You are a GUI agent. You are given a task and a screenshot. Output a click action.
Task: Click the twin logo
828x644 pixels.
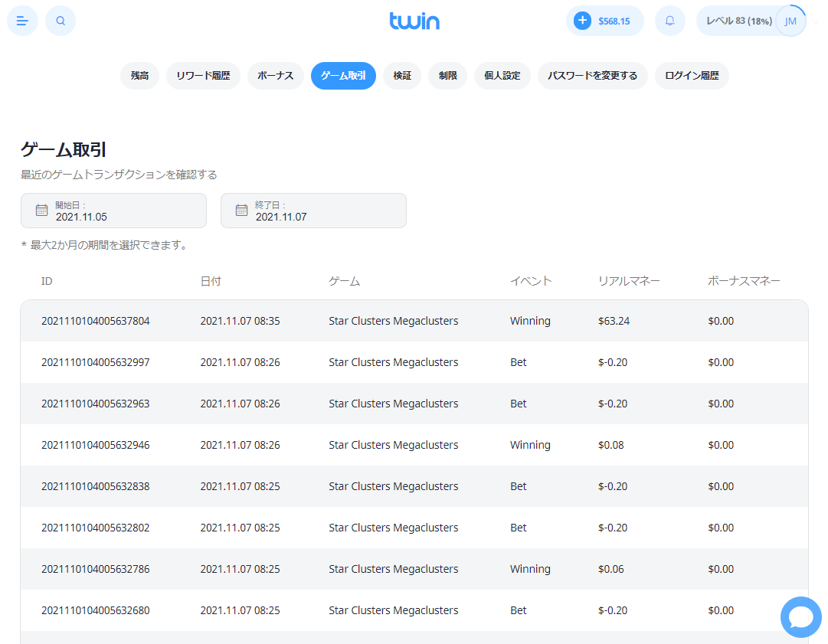pyautogui.click(x=414, y=21)
